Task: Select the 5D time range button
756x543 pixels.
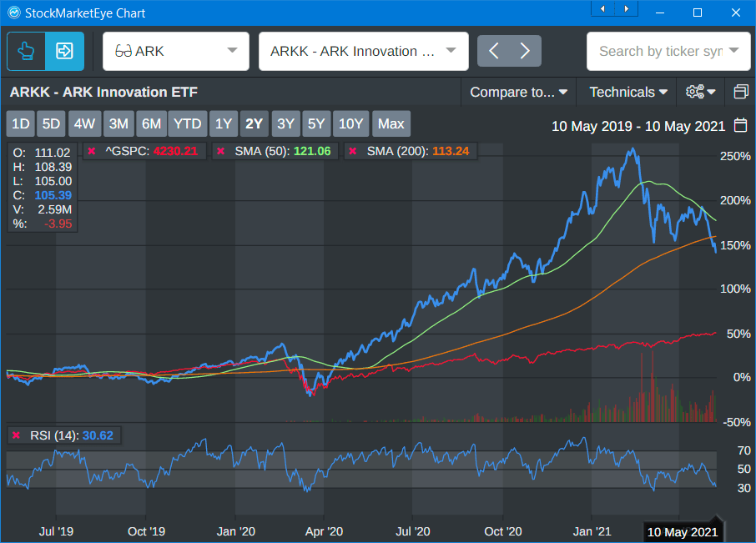Action: pyautogui.click(x=52, y=124)
